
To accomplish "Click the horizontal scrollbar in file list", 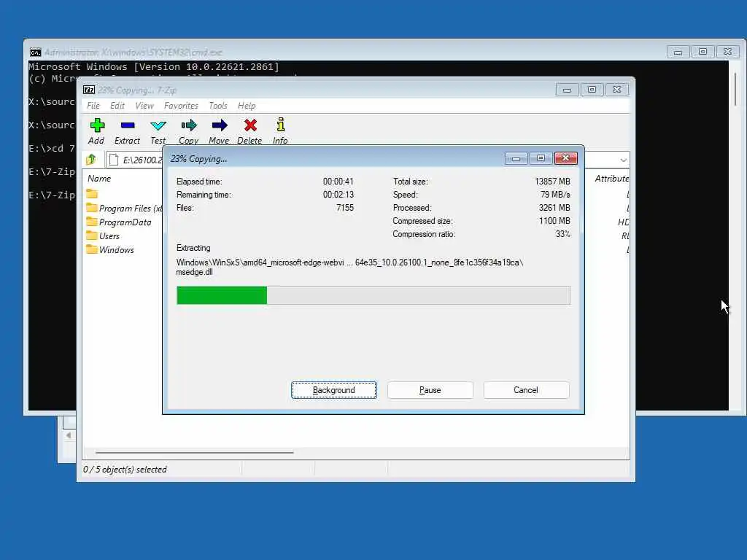I will click(194, 452).
